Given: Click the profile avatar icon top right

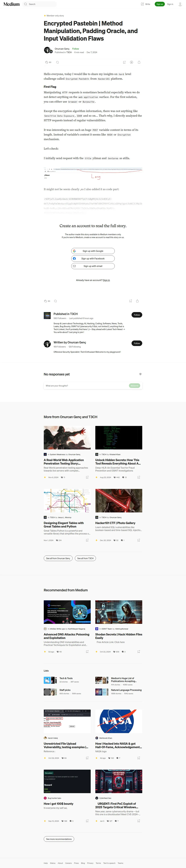Looking at the screenshot, I should click(180, 4).
